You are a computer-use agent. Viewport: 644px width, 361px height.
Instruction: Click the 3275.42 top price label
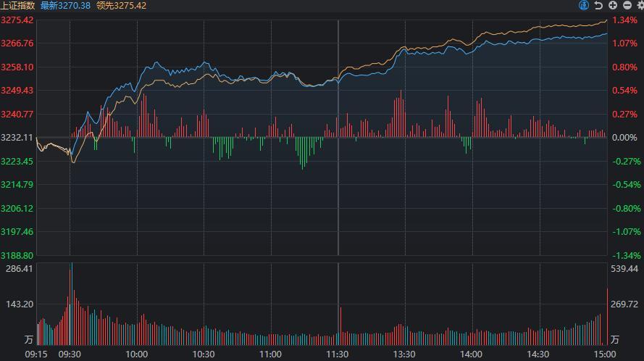point(17,20)
